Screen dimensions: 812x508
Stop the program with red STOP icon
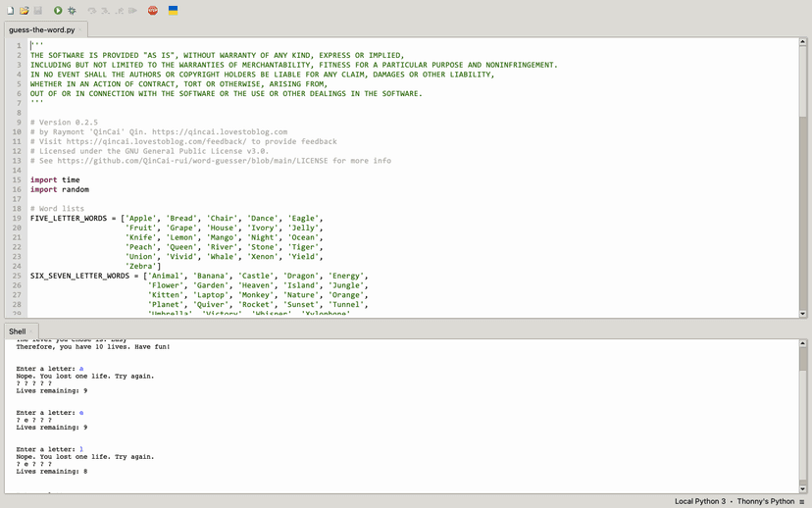coord(153,10)
